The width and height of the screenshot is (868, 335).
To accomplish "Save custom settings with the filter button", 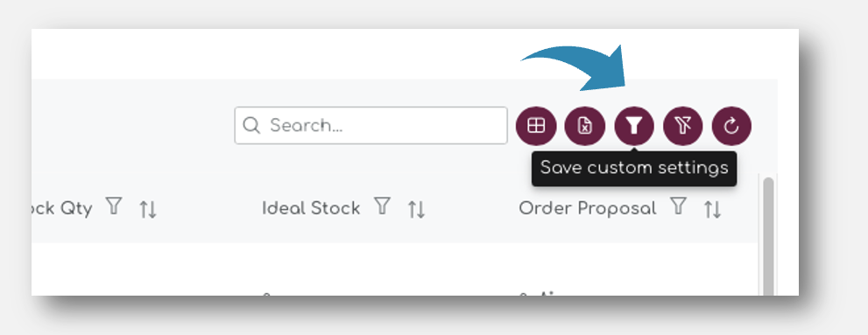I will tap(634, 126).
